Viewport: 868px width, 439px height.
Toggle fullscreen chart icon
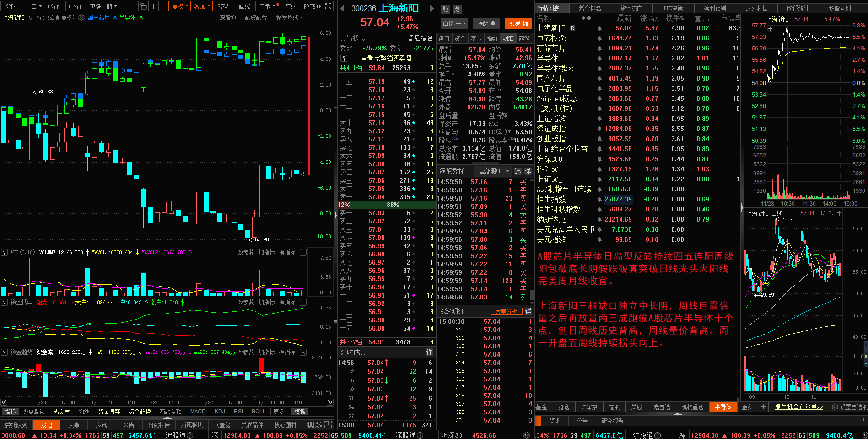(x=328, y=6)
